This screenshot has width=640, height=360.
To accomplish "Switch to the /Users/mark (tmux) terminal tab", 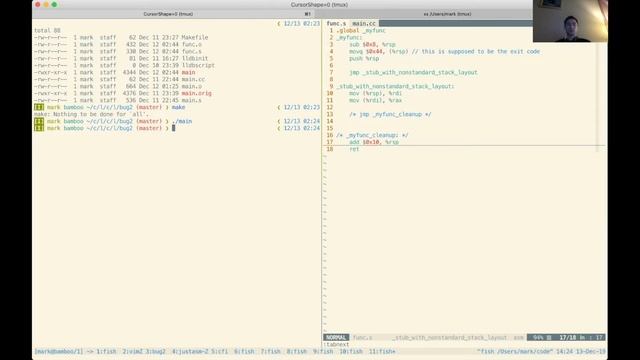I will [447, 14].
